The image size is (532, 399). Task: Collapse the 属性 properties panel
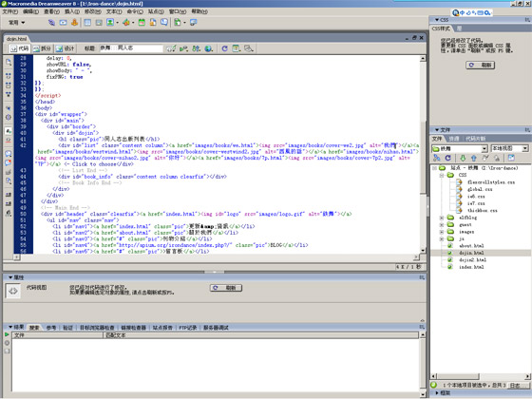click(10, 277)
